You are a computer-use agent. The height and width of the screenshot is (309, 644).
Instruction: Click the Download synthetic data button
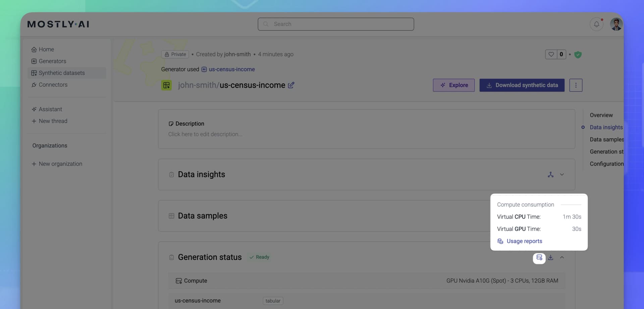click(522, 85)
